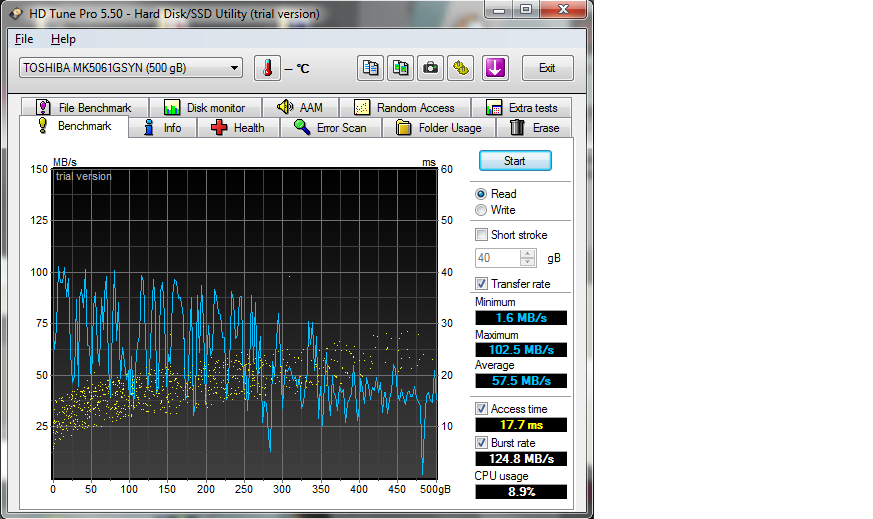Open the options wrench icon
Screen dimensions: 873x519
pos(461,68)
